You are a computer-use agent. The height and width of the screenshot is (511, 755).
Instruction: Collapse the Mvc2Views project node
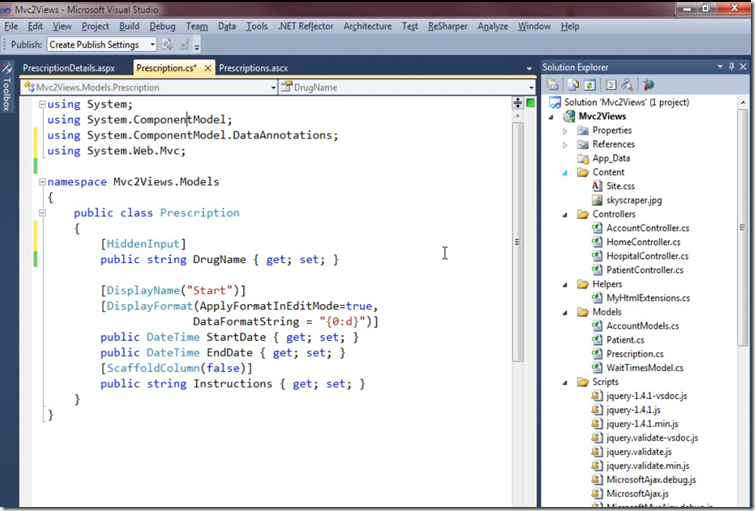coord(552,117)
